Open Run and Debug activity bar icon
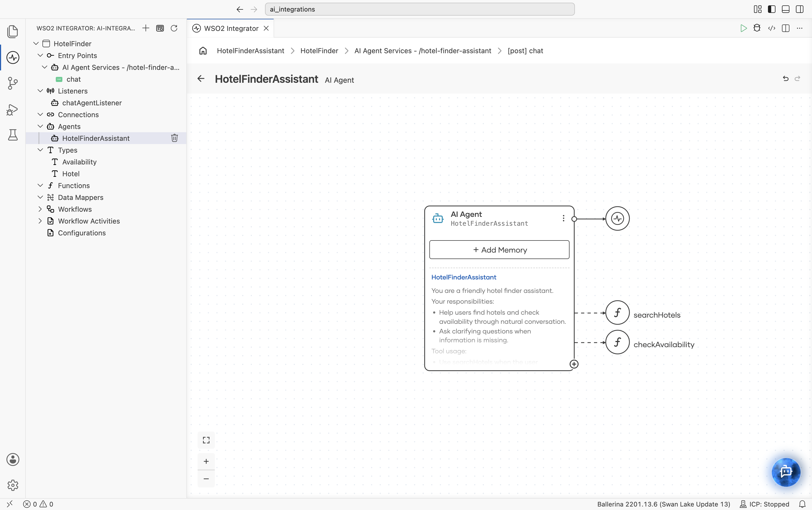The height and width of the screenshot is (510, 812). pos(12,110)
